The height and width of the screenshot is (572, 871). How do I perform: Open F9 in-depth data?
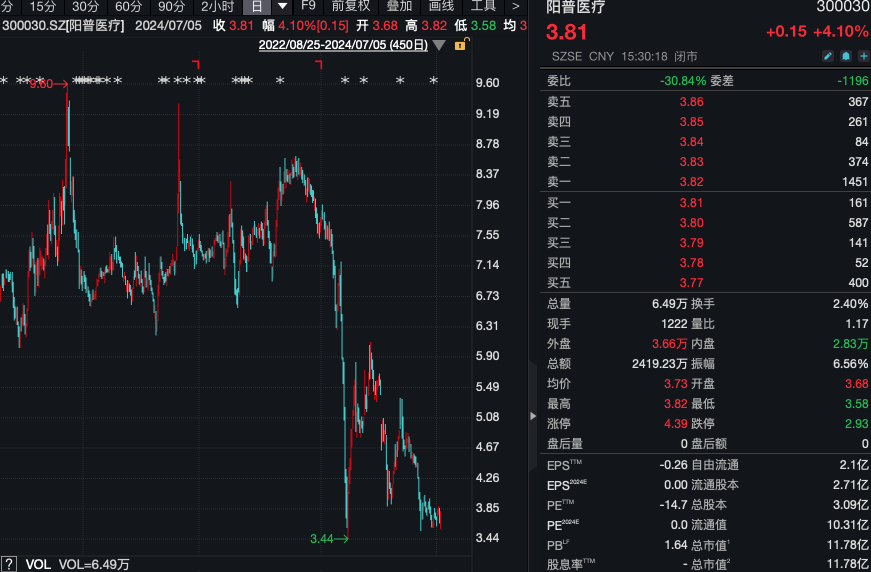(308, 6)
